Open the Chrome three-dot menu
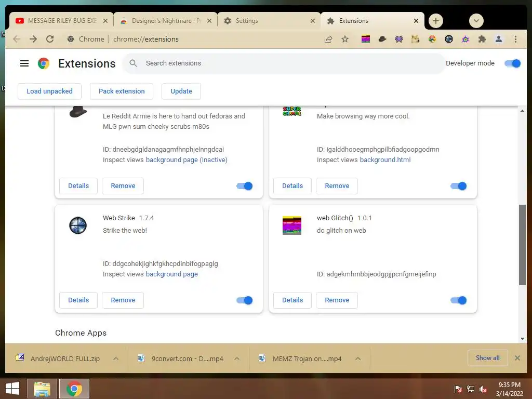The width and height of the screenshot is (532, 399). coord(516,39)
